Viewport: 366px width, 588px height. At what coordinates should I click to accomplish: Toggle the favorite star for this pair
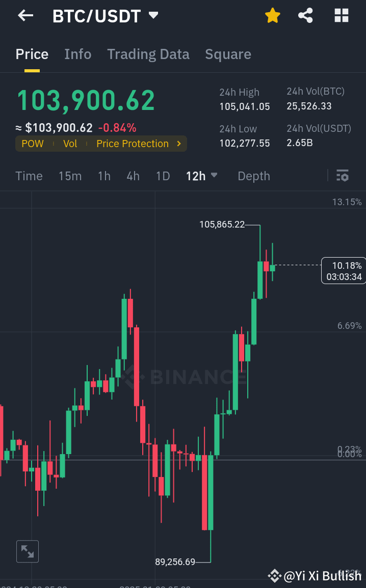coord(273,15)
